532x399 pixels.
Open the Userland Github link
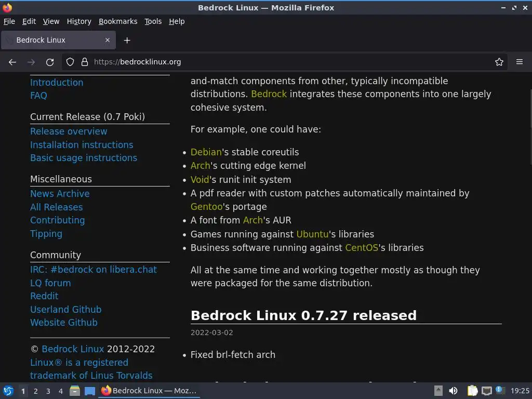(x=66, y=310)
